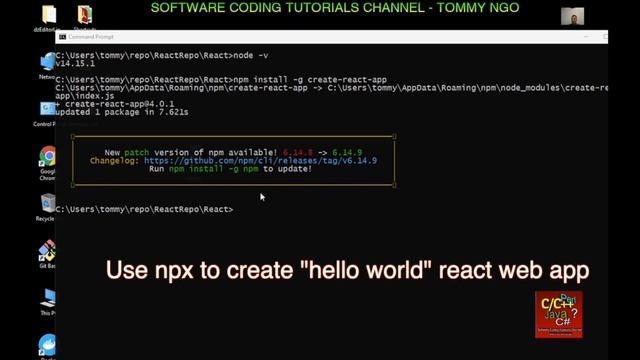Click the C/C++ Java C# channel logo
The width and height of the screenshot is (640, 360).
[559, 314]
